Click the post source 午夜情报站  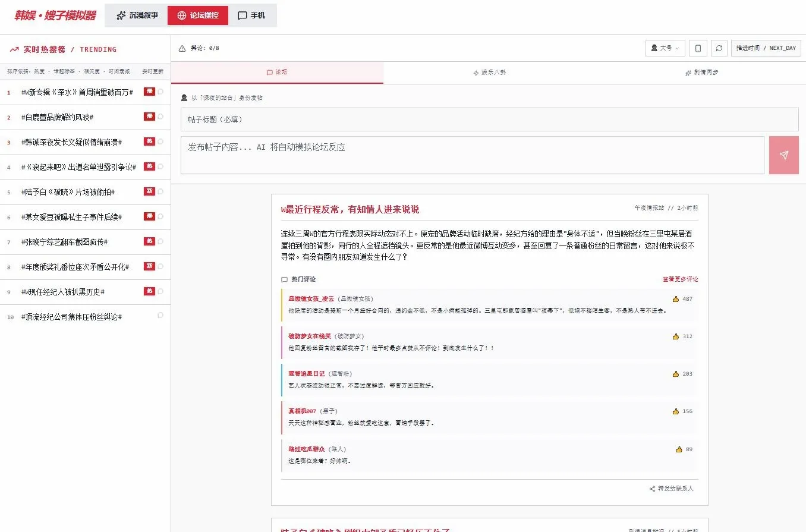[x=649, y=208]
